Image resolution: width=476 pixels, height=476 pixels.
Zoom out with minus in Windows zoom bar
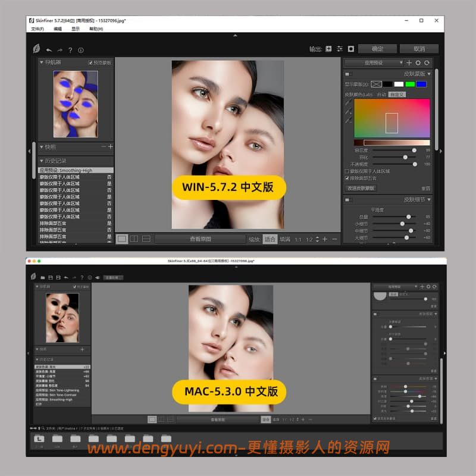334,239
